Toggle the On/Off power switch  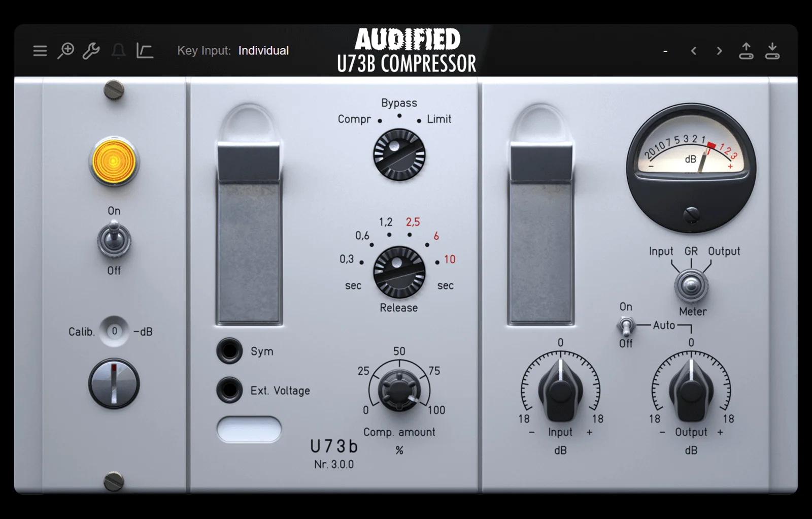114,240
